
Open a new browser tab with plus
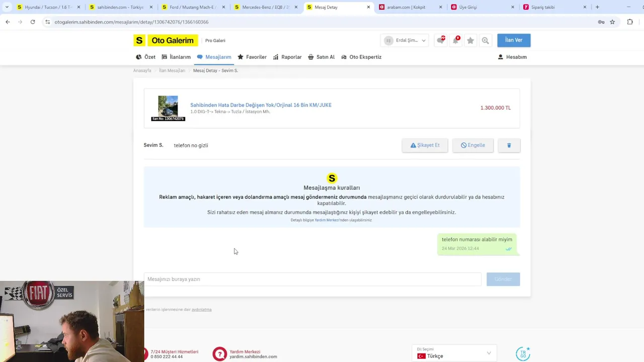[597, 7]
